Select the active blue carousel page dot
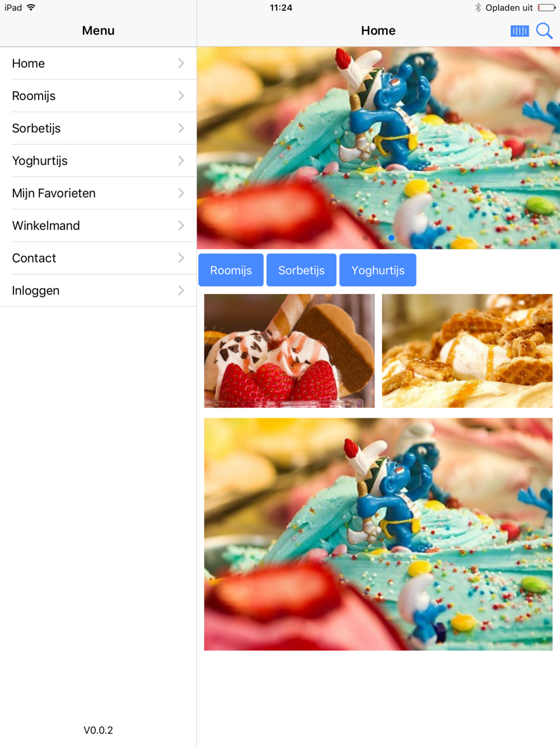This screenshot has height=747, width=560. [391, 238]
